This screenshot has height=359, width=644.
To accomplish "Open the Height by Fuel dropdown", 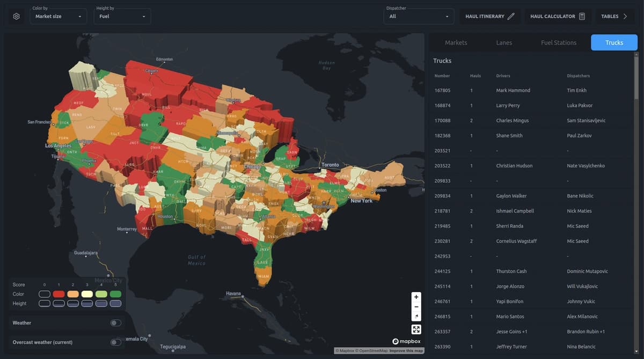I will coord(122,16).
